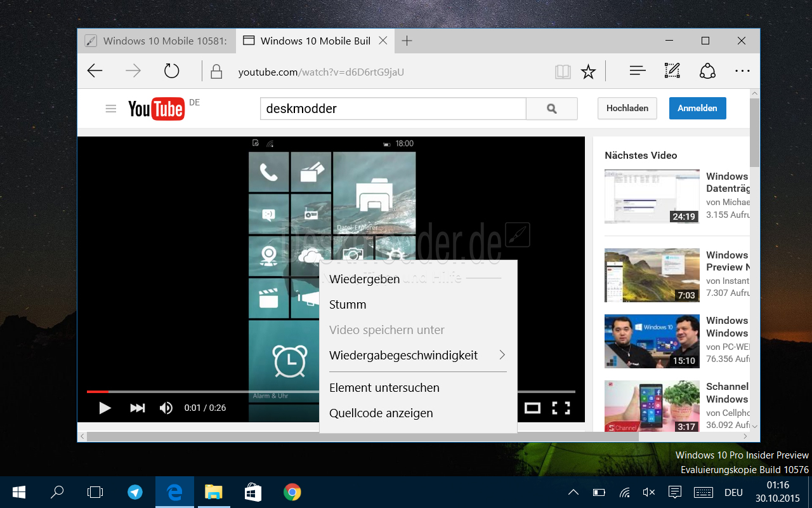This screenshot has height=508, width=812.
Task: Make a web note icon
Action: pyautogui.click(x=672, y=71)
